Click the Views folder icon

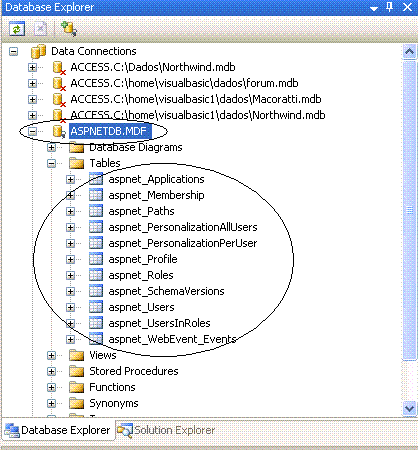(77, 355)
